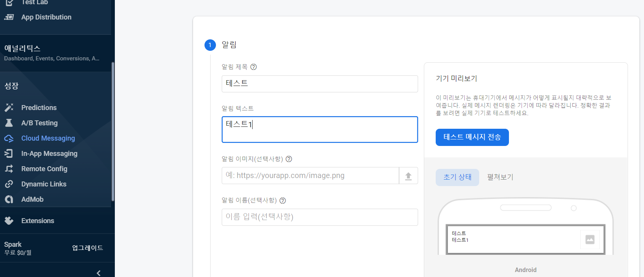Image resolution: width=644 pixels, height=277 pixels.
Task: Click help icon next to 알림 제목
Action: tap(254, 67)
